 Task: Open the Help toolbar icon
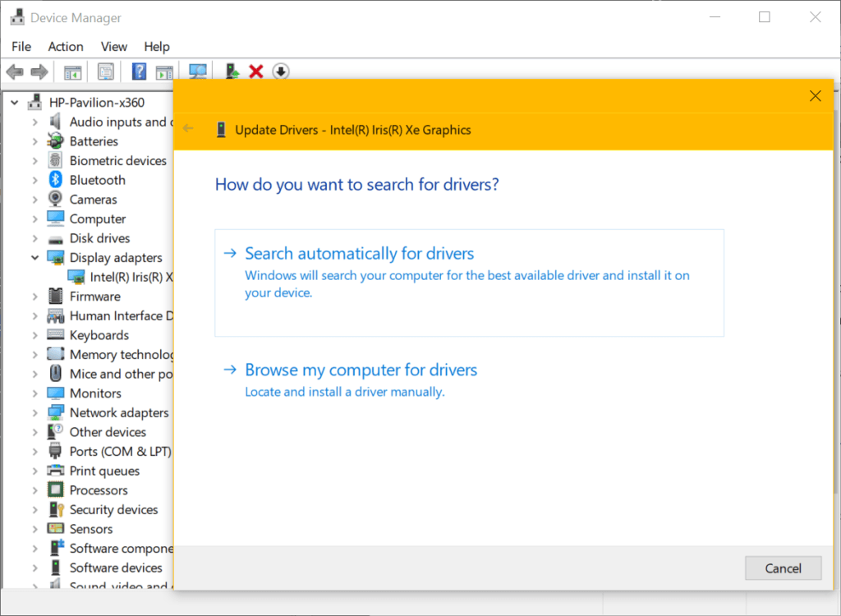click(139, 71)
